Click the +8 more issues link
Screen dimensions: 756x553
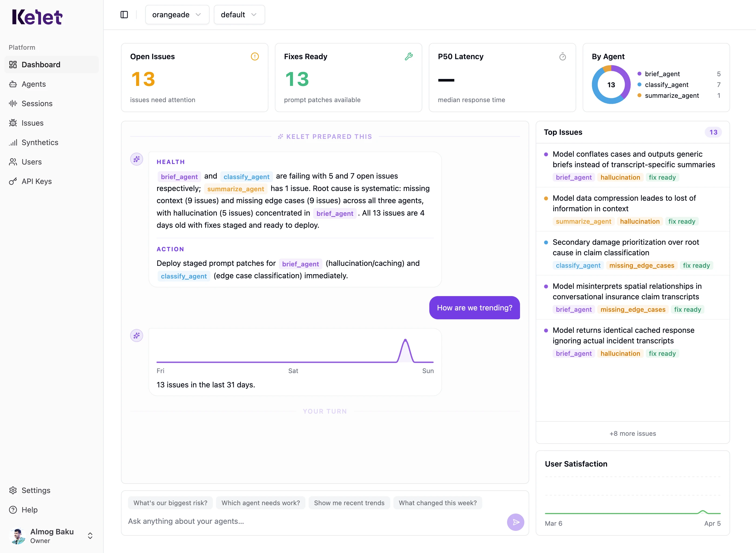632,433
